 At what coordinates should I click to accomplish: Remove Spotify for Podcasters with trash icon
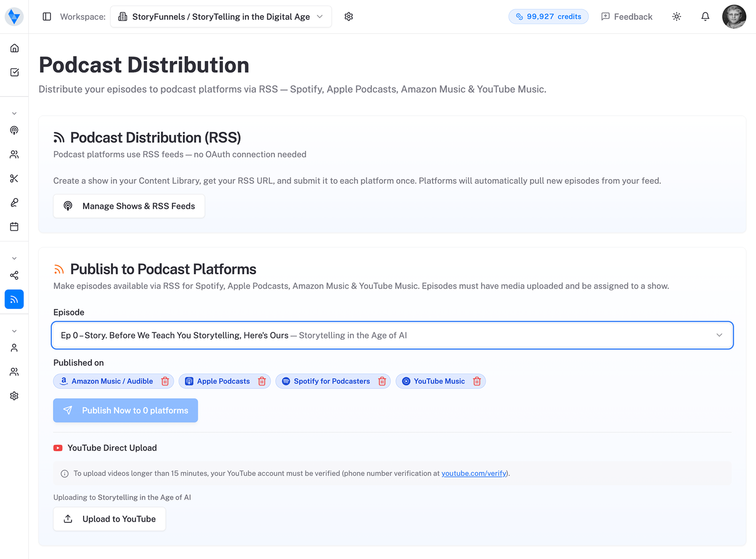(x=382, y=381)
